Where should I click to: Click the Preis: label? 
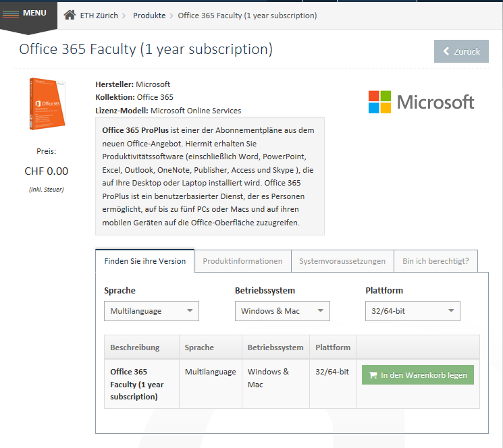pyautogui.click(x=46, y=151)
